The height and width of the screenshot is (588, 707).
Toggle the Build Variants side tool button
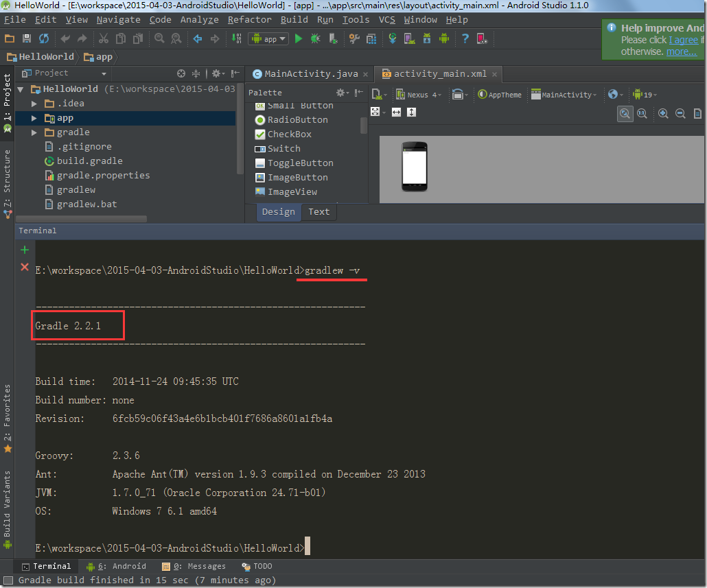point(8,509)
